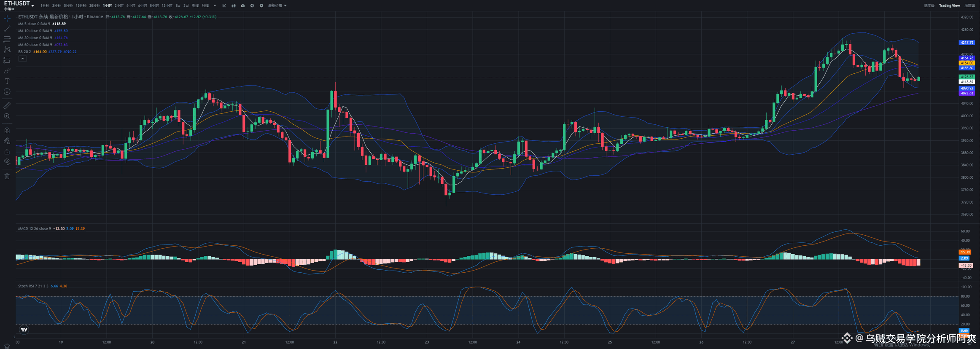Collapse the indicator legend with chevron button

click(x=22, y=59)
